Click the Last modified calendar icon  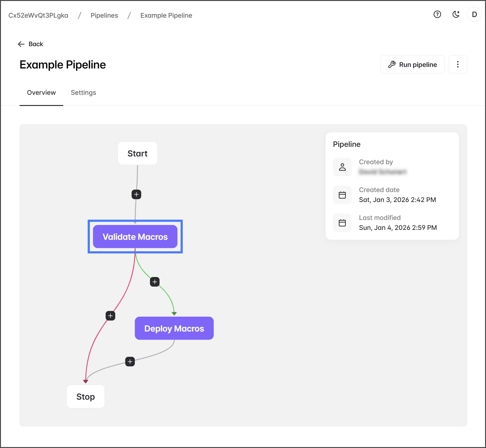pyautogui.click(x=342, y=223)
